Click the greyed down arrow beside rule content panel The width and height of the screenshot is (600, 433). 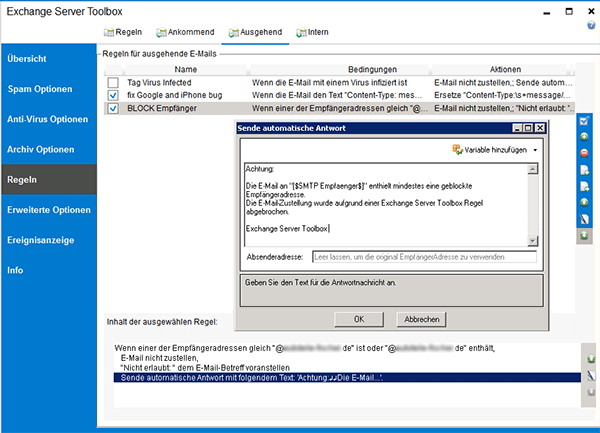(591, 392)
